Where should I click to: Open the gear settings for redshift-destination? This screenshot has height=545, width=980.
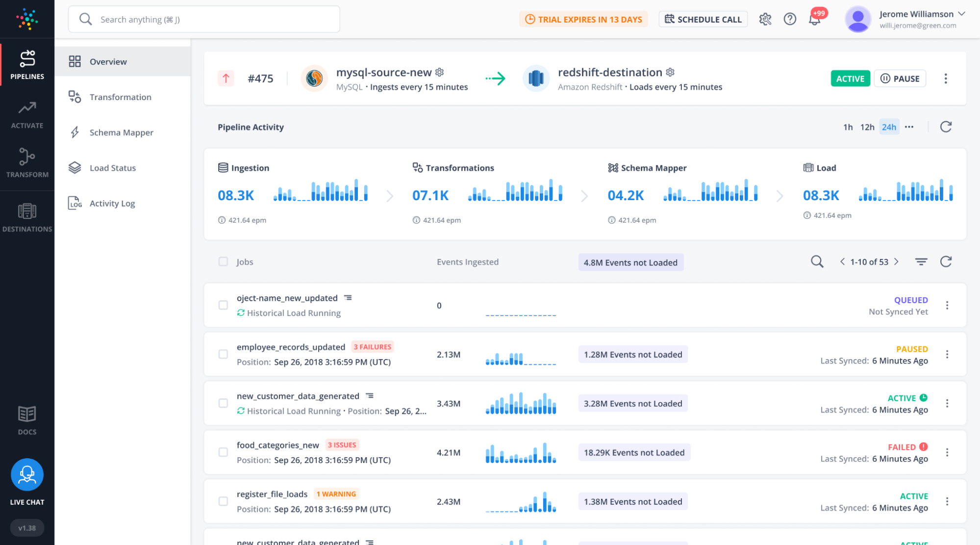(x=670, y=72)
